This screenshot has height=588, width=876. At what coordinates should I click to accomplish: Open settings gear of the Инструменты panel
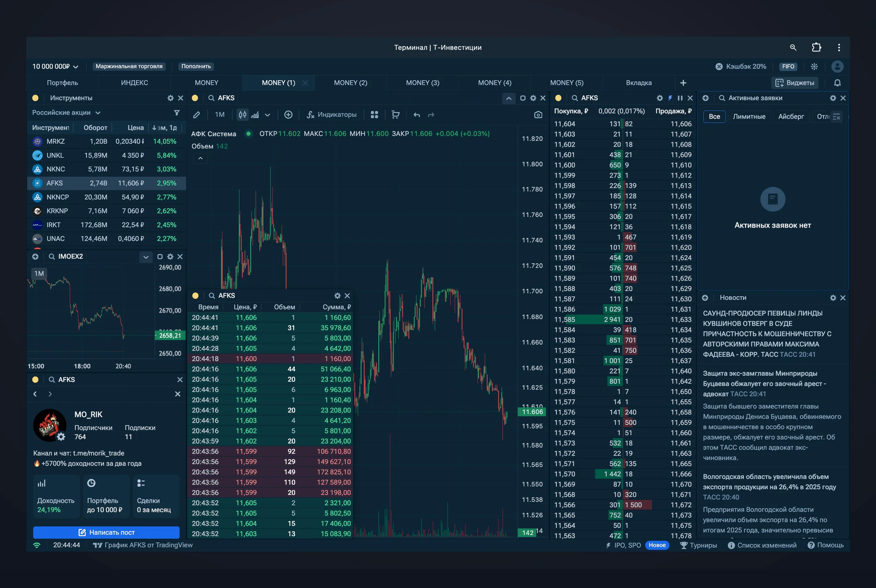(170, 98)
